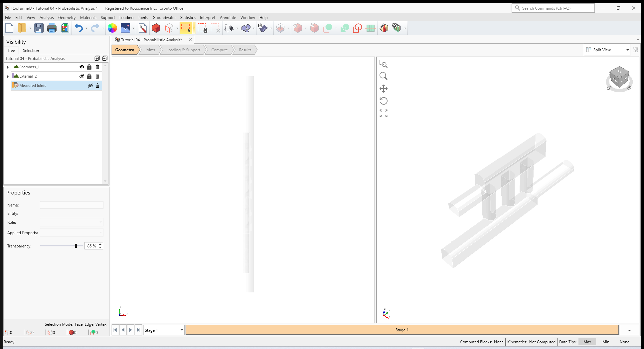The height and width of the screenshot is (349, 644).
Task: Expand the Chambers_1 tree node
Action: tap(8, 67)
